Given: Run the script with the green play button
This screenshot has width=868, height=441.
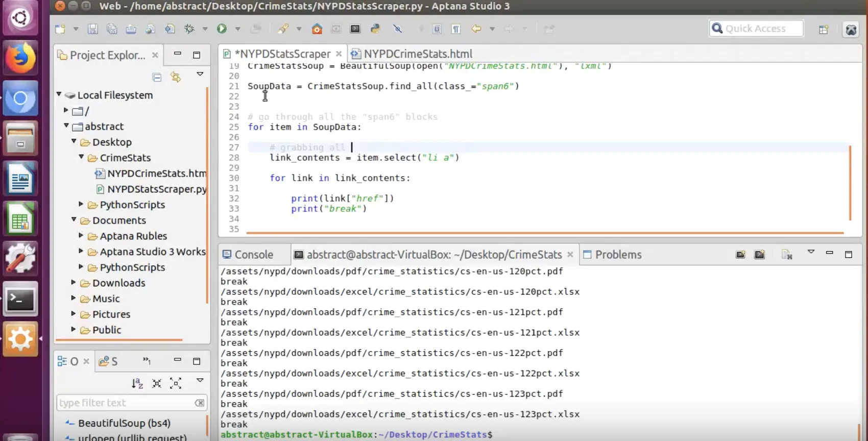Looking at the screenshot, I should (222, 29).
